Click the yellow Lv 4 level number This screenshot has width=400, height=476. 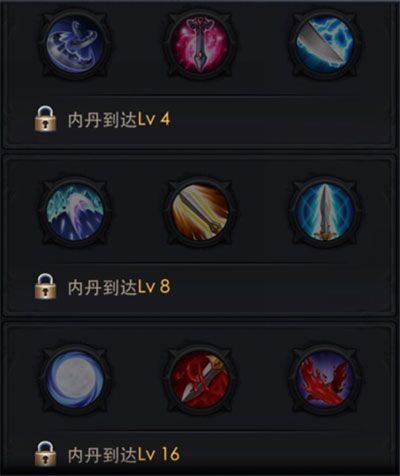click(x=154, y=119)
